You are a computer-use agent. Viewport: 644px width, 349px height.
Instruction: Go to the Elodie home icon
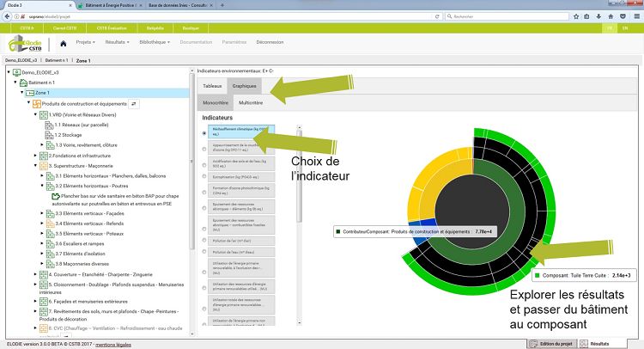coord(64,43)
